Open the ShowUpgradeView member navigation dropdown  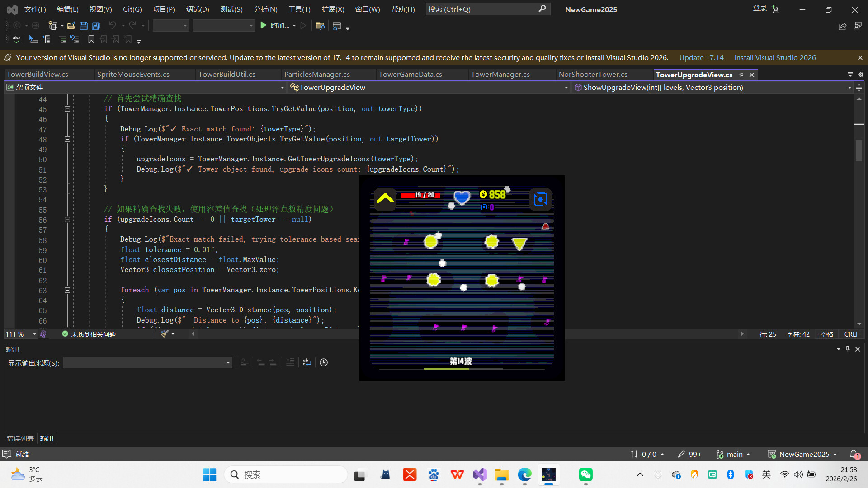point(849,87)
